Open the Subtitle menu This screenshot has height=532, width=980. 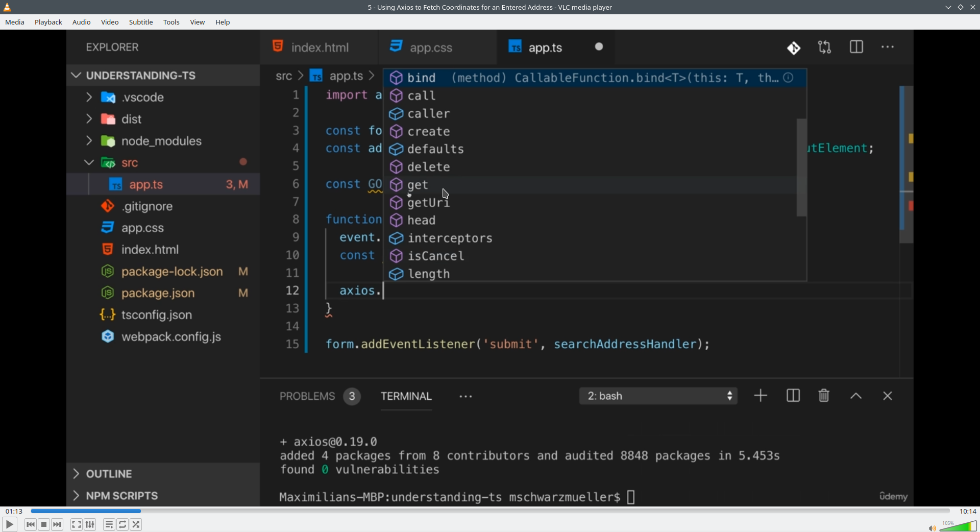141,22
